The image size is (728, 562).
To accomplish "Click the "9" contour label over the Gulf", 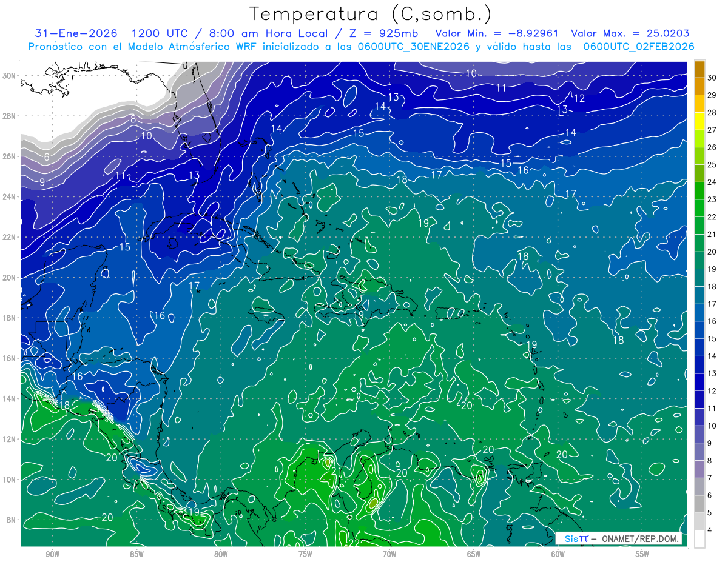I will click(42, 182).
